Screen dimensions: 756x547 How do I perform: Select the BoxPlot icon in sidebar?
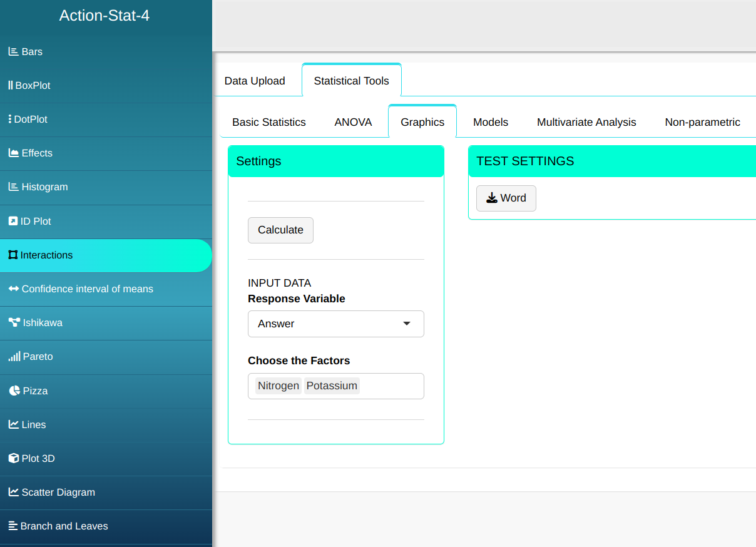point(11,86)
